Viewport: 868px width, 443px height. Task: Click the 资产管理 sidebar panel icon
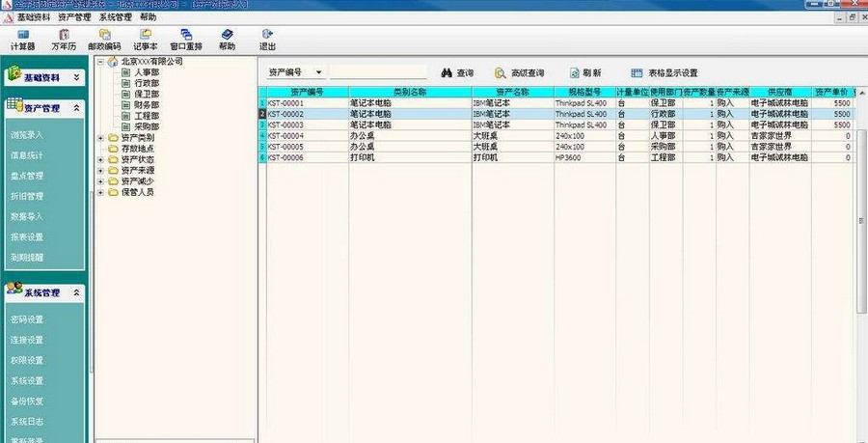pos(14,104)
